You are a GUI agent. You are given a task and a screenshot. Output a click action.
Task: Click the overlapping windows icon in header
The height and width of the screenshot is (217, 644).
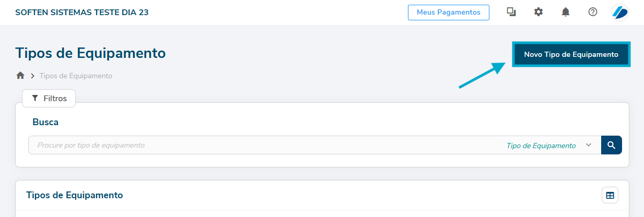(x=511, y=12)
